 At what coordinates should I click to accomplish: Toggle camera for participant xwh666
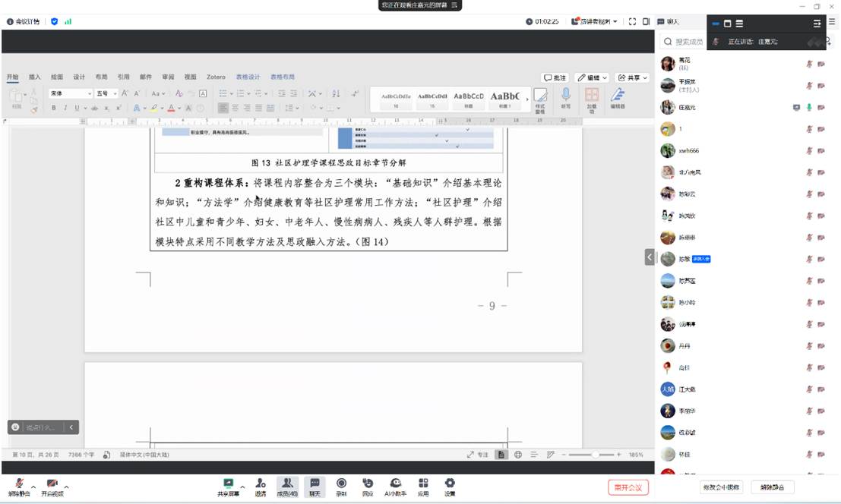821,150
